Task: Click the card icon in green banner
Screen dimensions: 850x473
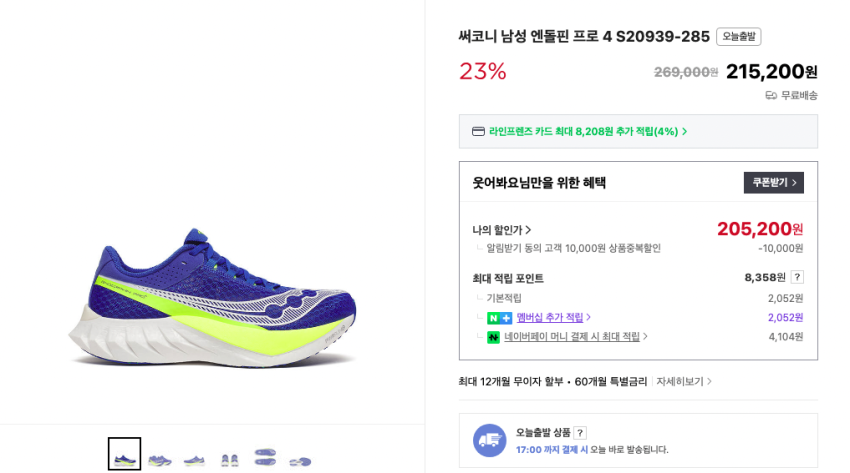Action: coord(478,131)
